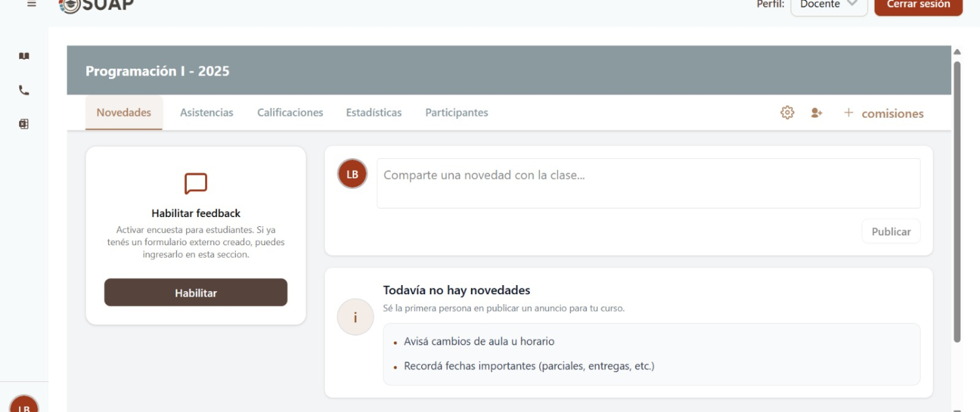Expand the Perfil Docente dropdown
The width and height of the screenshot is (980, 412).
point(828,5)
